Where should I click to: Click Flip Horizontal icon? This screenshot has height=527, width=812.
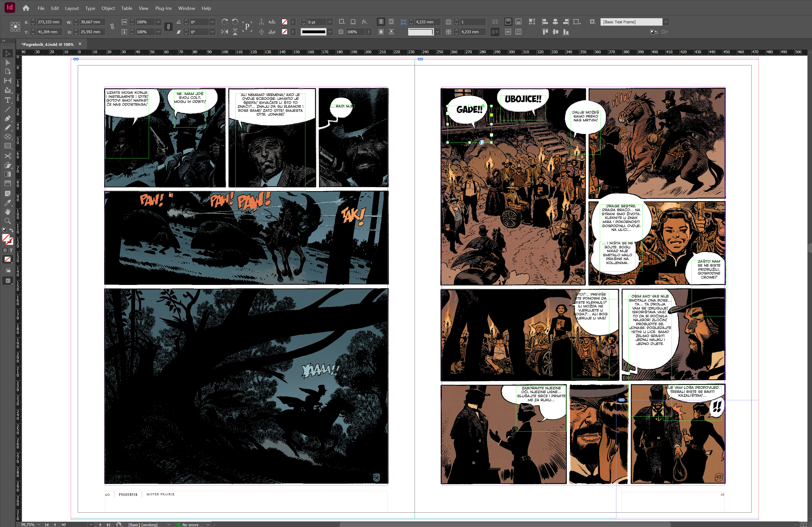(225, 32)
